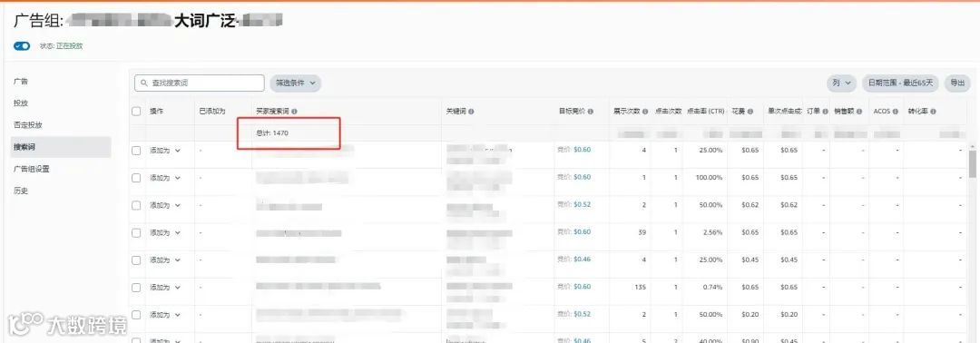Click the 日期范围 - 最近65天 button
This screenshot has width=980, height=343.
(x=901, y=83)
